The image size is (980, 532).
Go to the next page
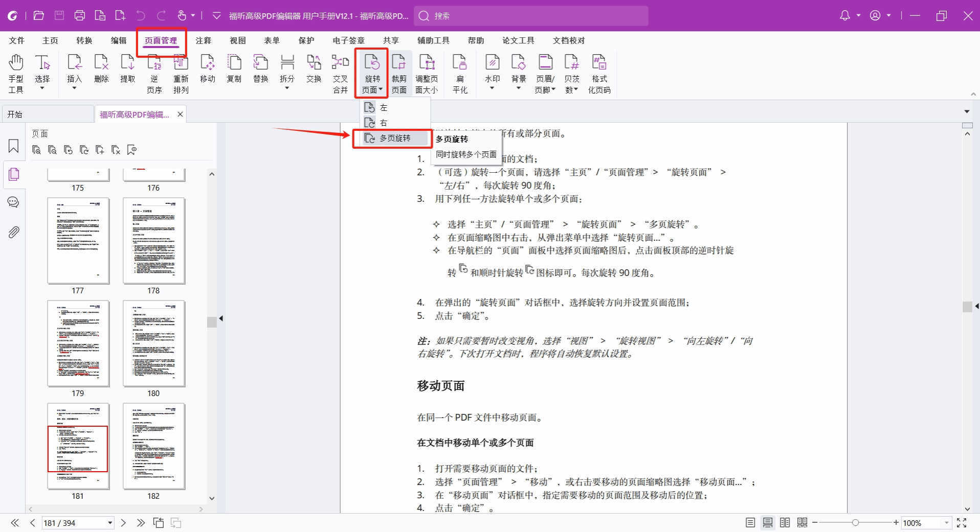pos(123,523)
